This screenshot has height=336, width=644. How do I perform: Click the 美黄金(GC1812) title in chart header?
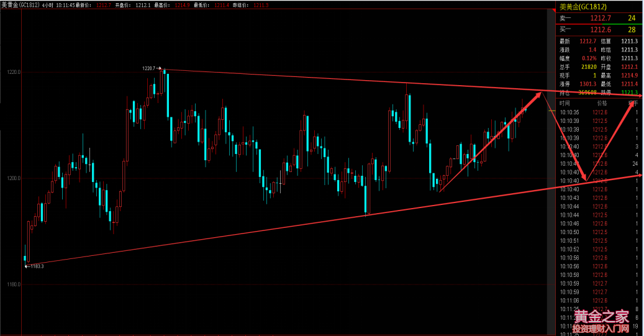point(21,5)
